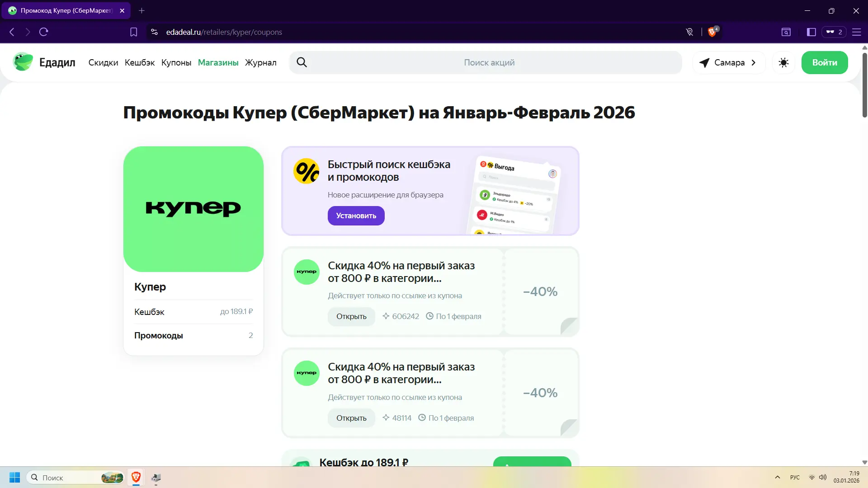Click the Кешбэк до 189.1 ₽ card heading
The height and width of the screenshot is (488, 868).
tap(364, 462)
